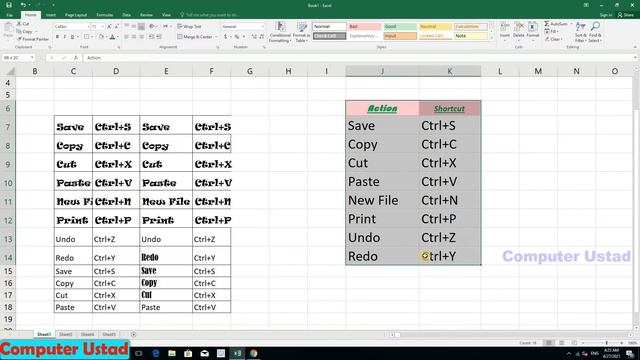640x360 pixels.
Task: Select the column J header
Action: [x=382, y=71]
